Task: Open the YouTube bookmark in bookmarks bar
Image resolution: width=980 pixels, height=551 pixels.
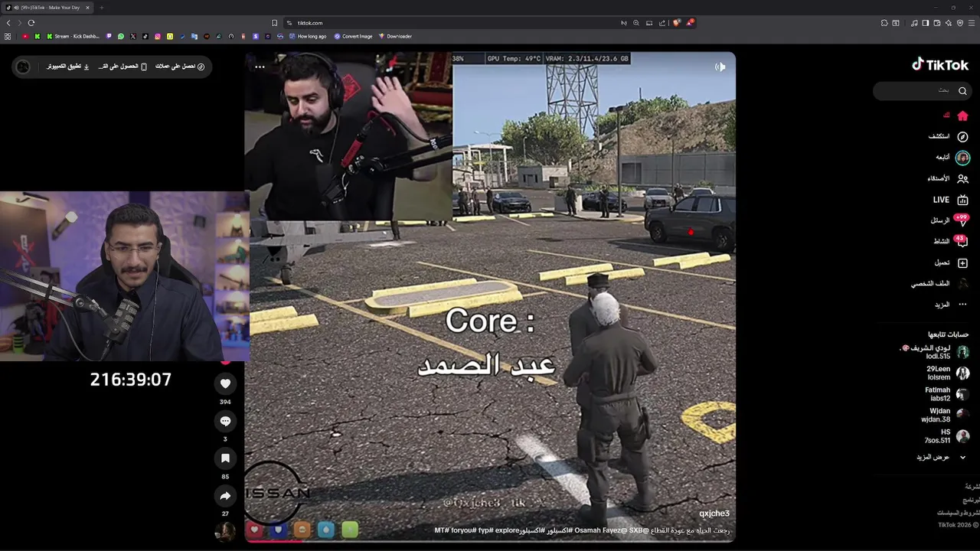Action: (25, 36)
